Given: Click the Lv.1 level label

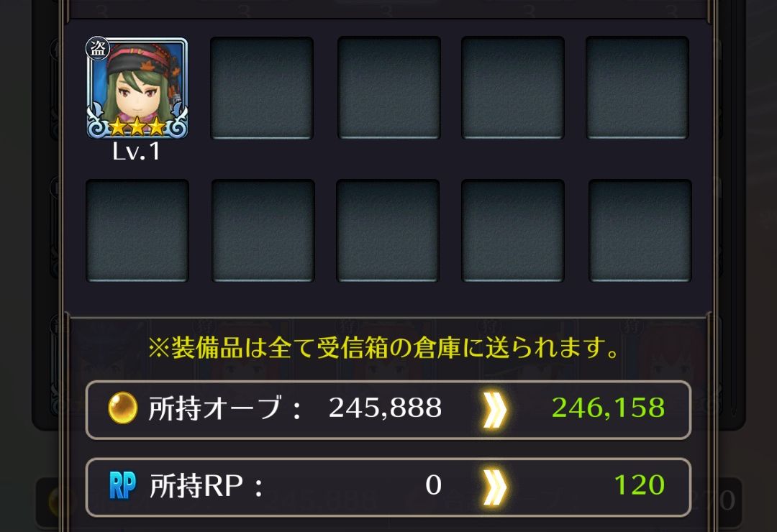Looking at the screenshot, I should (x=136, y=152).
